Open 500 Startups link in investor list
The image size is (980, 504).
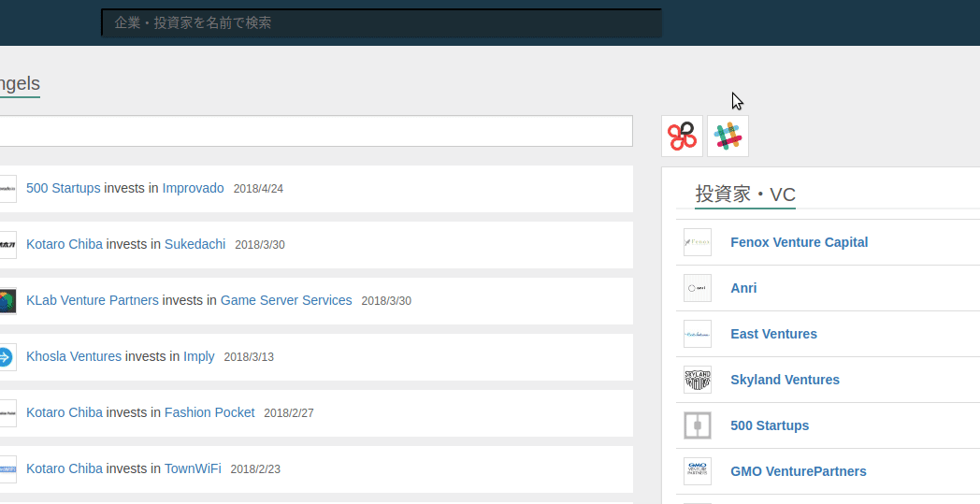point(770,425)
